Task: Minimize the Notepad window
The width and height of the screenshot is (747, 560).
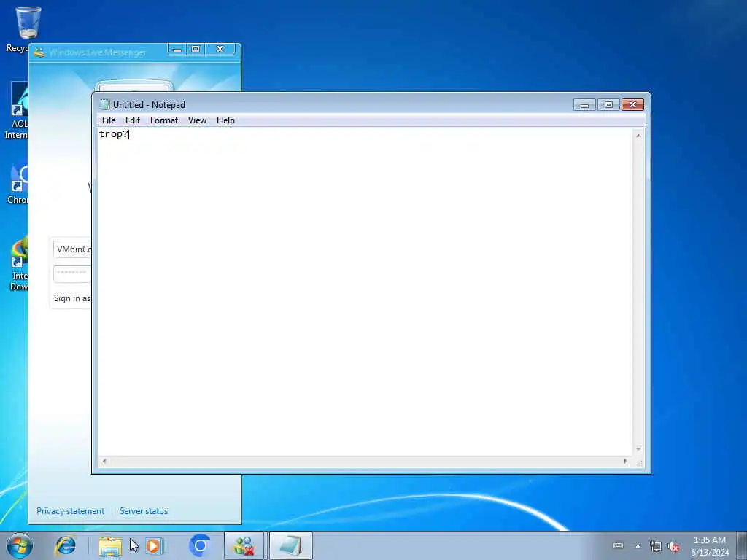Action: (x=584, y=105)
